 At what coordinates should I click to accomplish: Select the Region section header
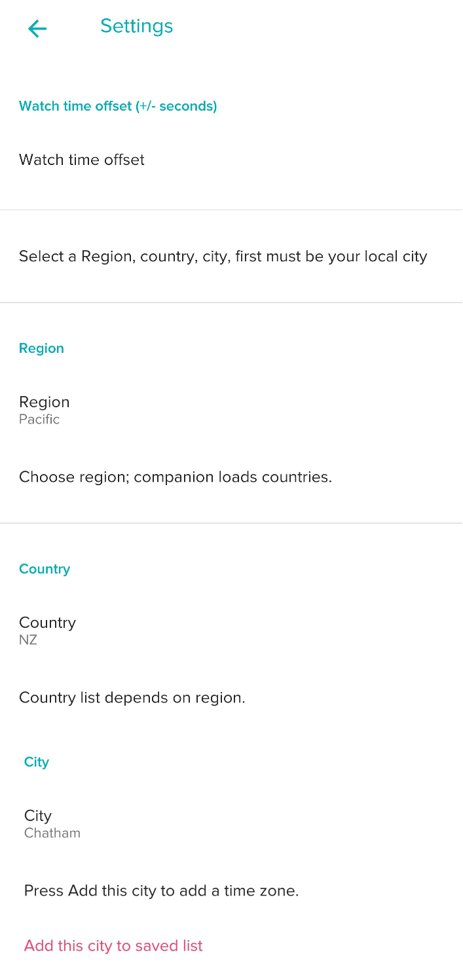(41, 348)
